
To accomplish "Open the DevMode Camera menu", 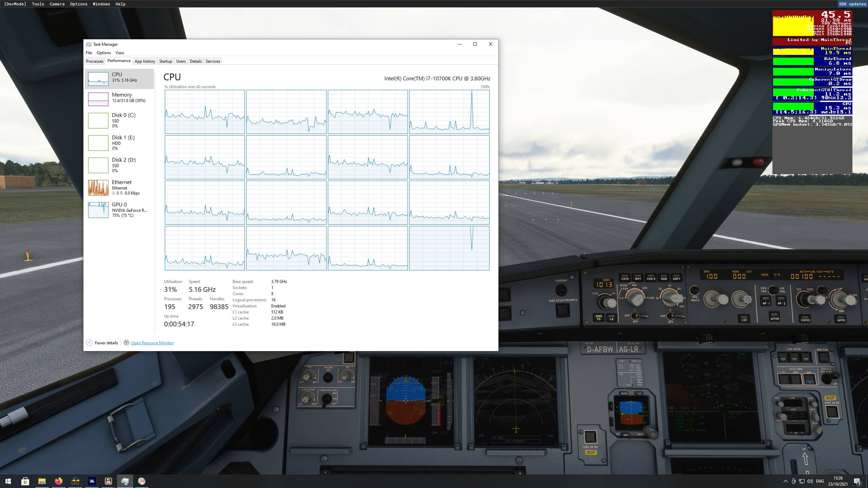I will coord(57,4).
